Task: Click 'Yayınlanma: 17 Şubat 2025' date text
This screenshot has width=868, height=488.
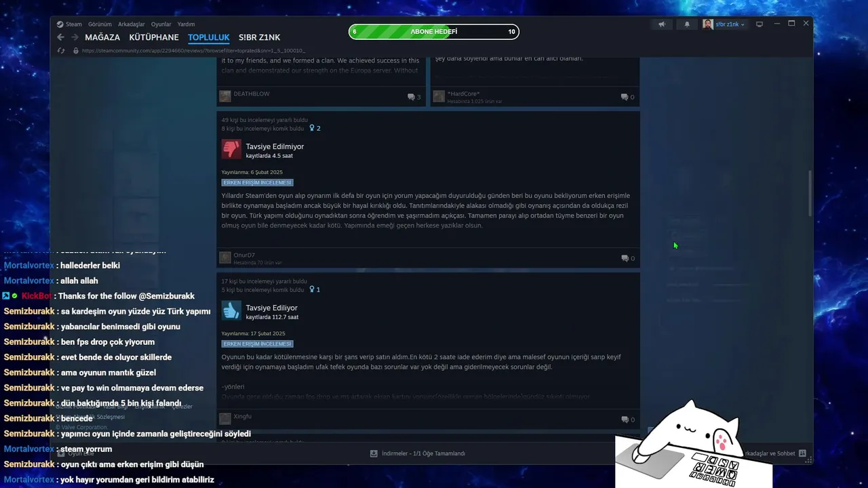Action: (253, 333)
